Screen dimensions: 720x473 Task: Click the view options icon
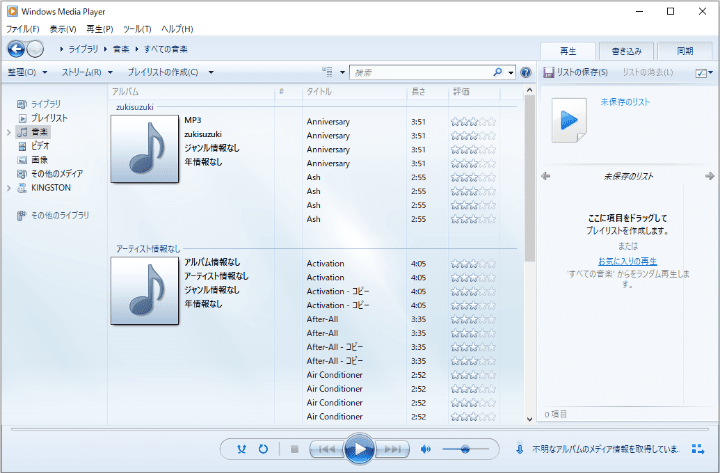tap(327, 72)
